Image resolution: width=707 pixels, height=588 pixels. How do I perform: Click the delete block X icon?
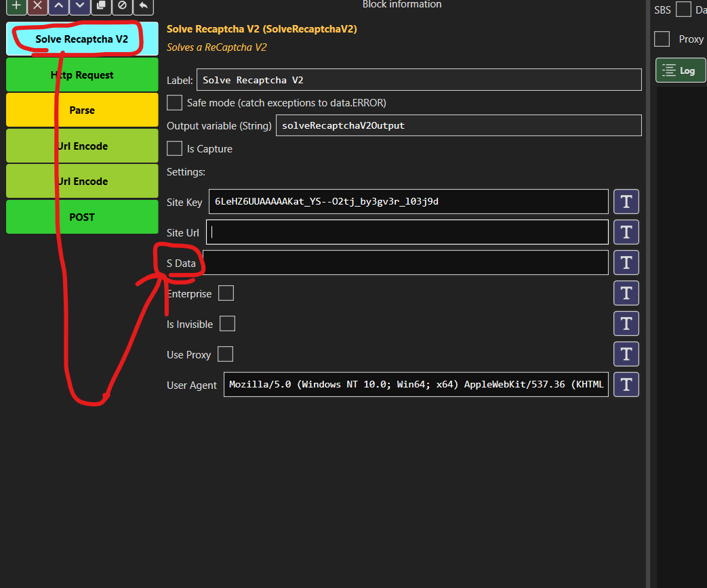37,6
